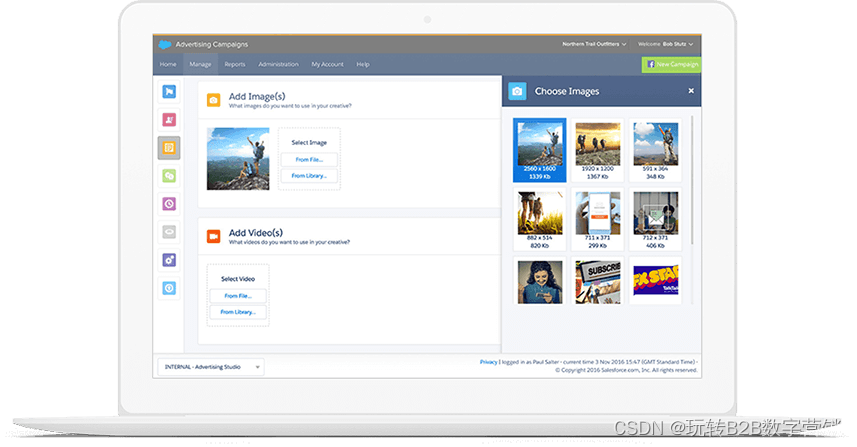Click the New Campaign button
Screen dimensions: 857x447
pyautogui.click(x=672, y=64)
